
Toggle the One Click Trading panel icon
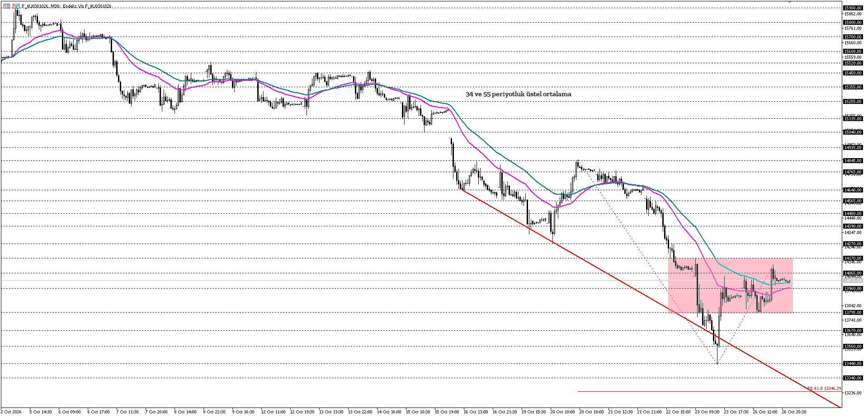pos(16,6)
